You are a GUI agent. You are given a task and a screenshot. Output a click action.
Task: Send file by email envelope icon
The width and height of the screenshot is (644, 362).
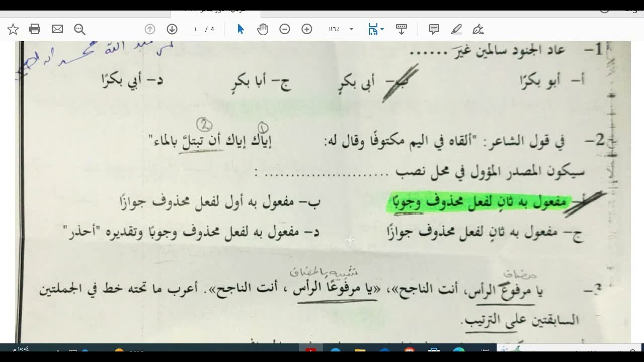click(57, 29)
